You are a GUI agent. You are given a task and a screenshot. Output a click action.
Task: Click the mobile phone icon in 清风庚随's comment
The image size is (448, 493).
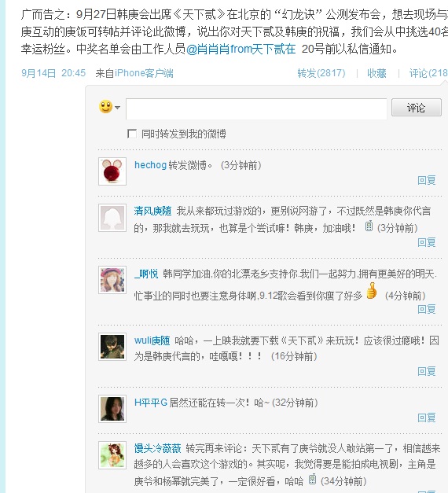(x=369, y=226)
